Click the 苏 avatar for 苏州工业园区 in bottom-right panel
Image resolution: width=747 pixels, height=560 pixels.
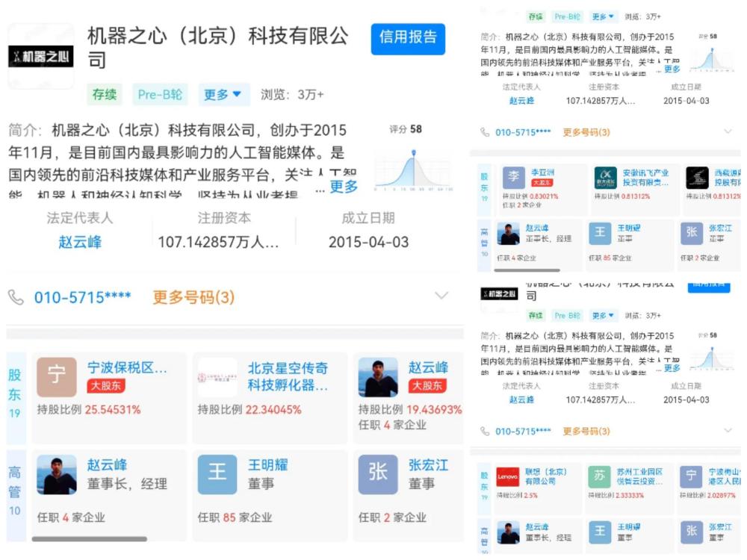599,476
